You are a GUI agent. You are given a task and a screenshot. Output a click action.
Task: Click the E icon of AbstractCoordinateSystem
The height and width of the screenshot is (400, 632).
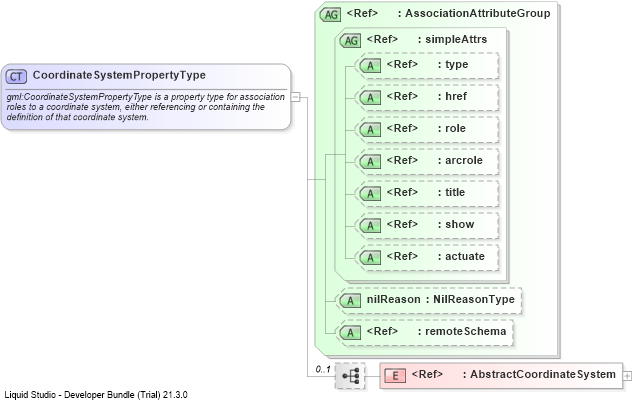click(395, 376)
